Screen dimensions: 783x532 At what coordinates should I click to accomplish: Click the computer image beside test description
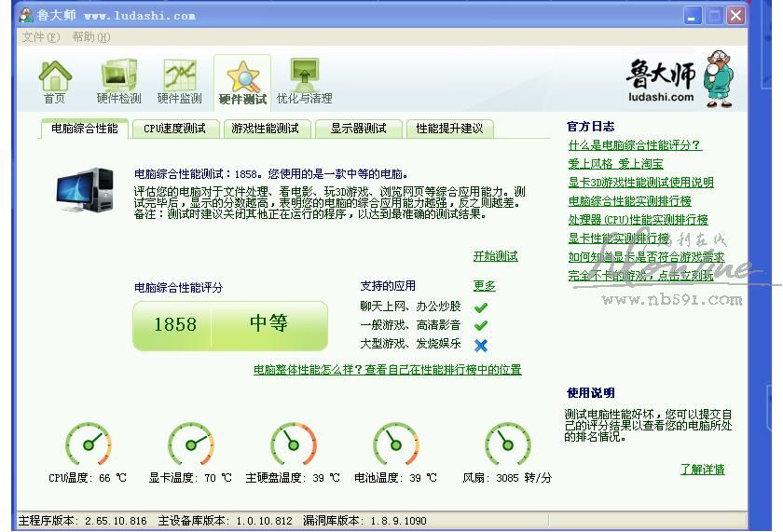(85, 193)
